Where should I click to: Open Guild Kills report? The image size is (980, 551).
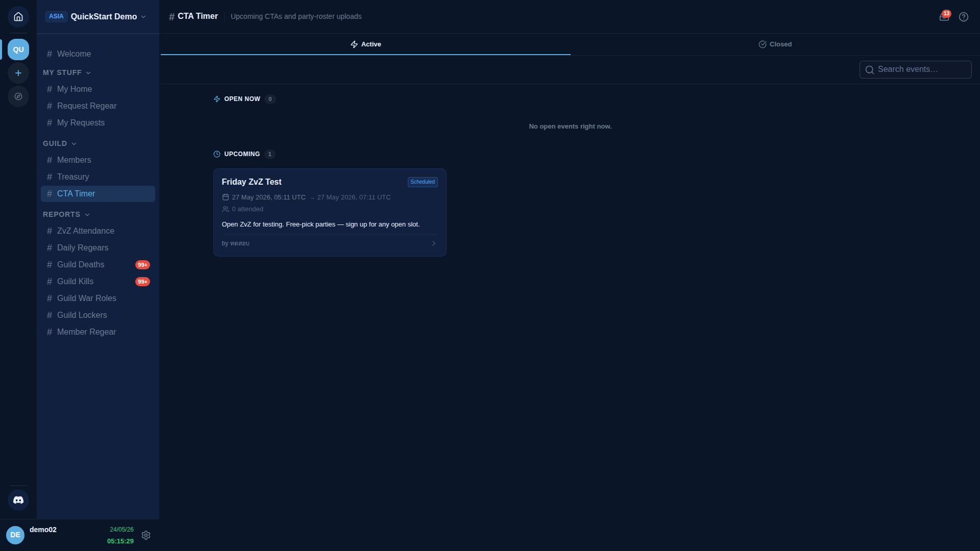[98, 282]
